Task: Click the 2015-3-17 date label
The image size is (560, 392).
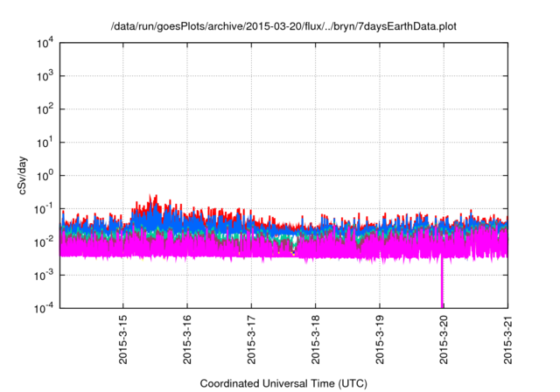Action: click(251, 339)
